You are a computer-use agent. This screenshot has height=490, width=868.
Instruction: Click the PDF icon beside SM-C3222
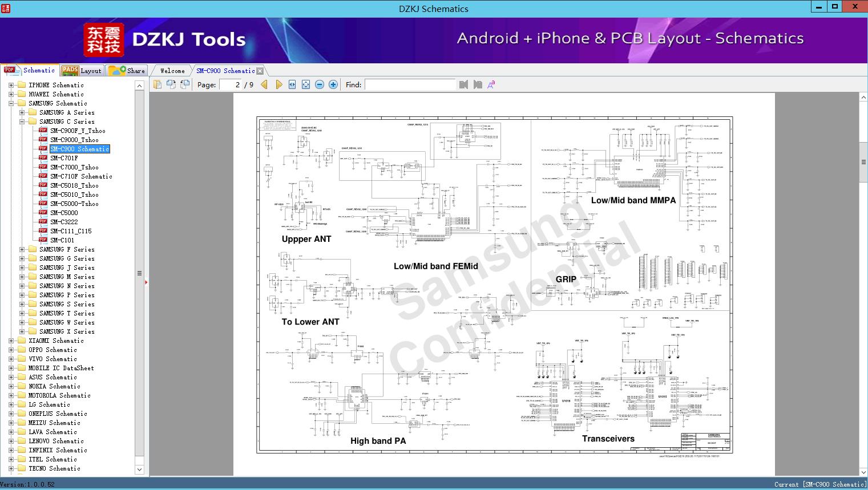tap(43, 221)
